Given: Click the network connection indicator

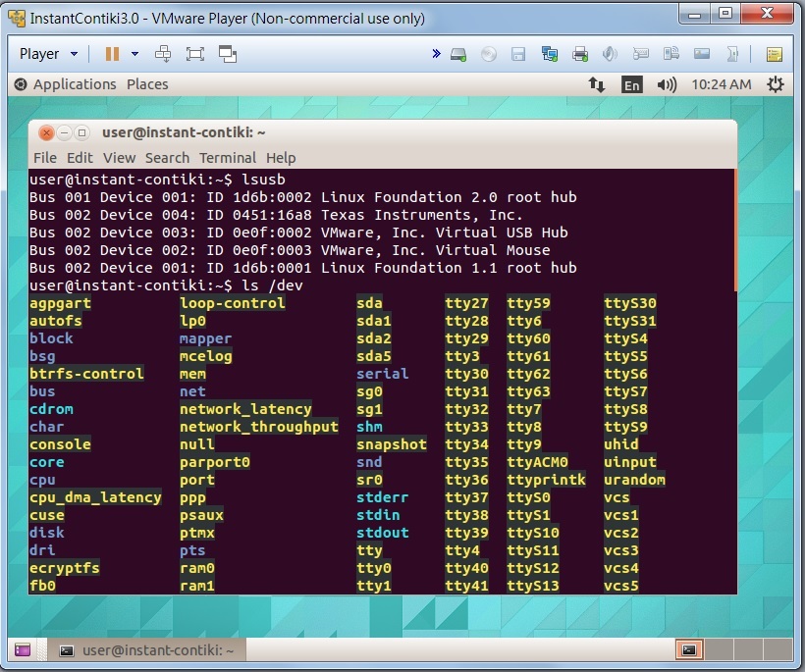Looking at the screenshot, I should pos(597,84).
